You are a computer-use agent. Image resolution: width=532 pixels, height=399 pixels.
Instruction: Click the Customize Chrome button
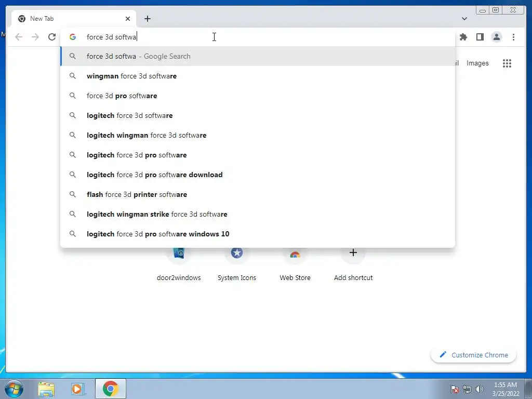(x=474, y=355)
